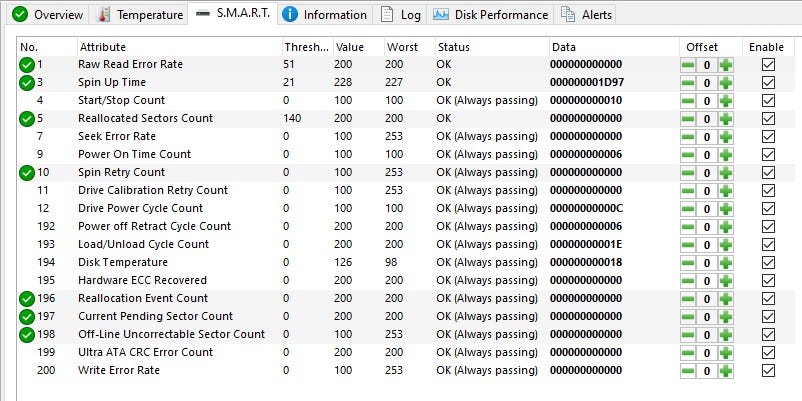Click the plus icon for Ultra ATA CRC Error Count
802x401 pixels.
725,353
